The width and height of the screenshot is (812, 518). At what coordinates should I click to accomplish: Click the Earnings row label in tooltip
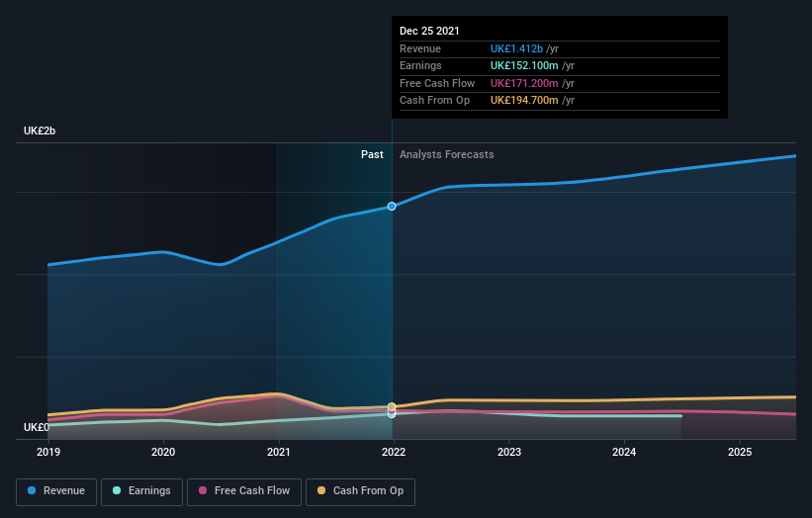[x=420, y=65]
